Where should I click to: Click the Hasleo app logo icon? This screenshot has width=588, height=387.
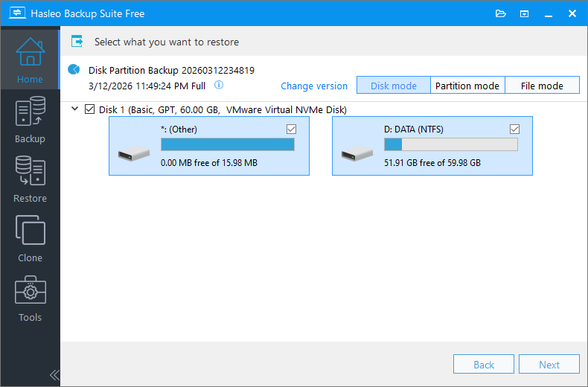(17, 13)
